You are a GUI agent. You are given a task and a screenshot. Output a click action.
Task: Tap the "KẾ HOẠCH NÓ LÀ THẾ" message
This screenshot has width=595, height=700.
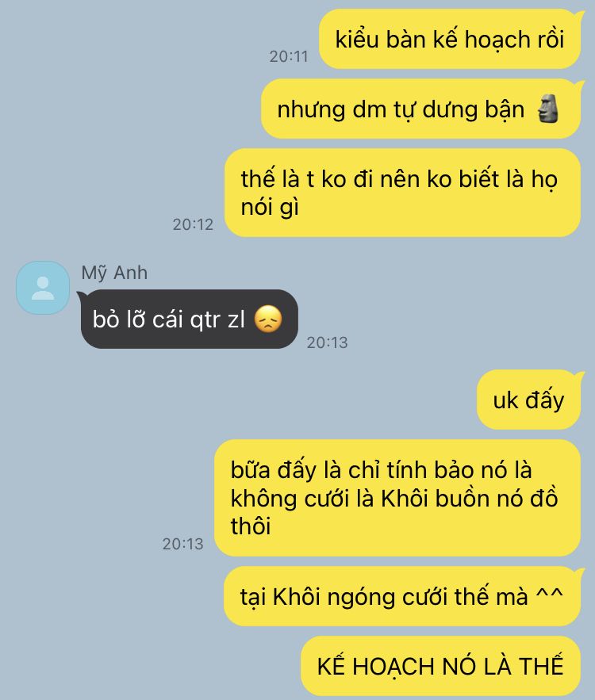click(440, 666)
